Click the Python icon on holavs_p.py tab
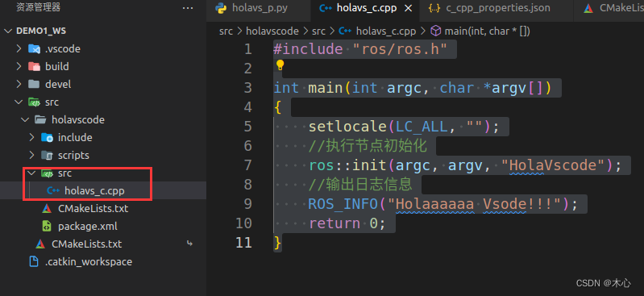 pos(221,8)
